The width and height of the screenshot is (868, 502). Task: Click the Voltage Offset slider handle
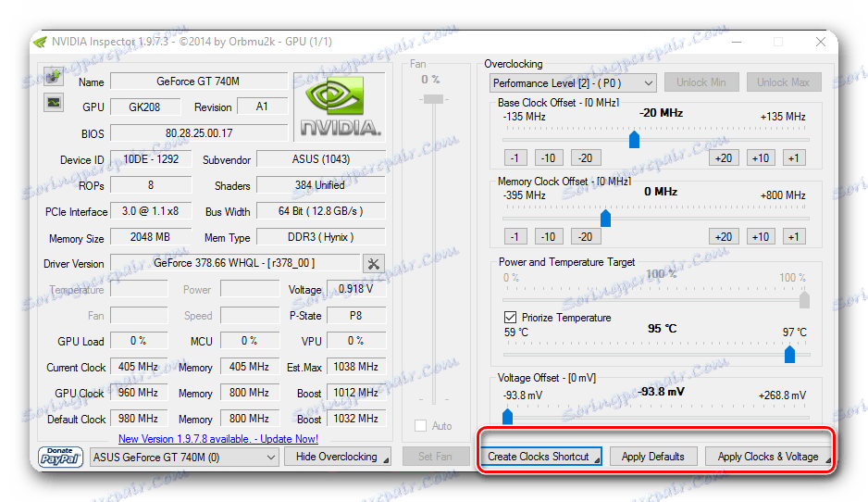[508, 416]
